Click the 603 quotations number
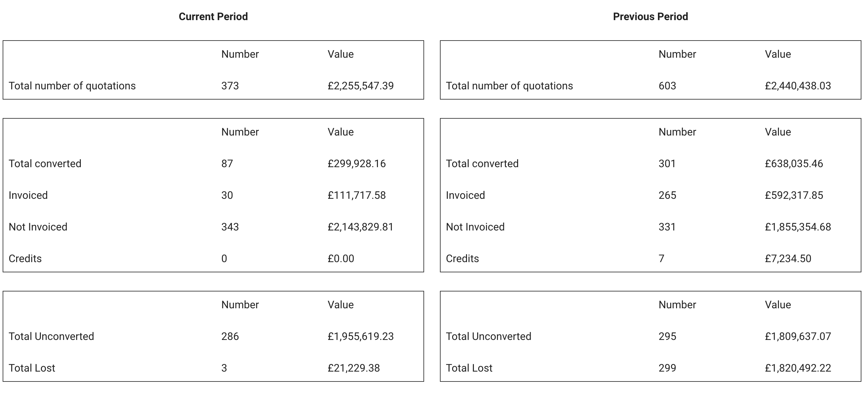The image size is (868, 395). coord(667,86)
